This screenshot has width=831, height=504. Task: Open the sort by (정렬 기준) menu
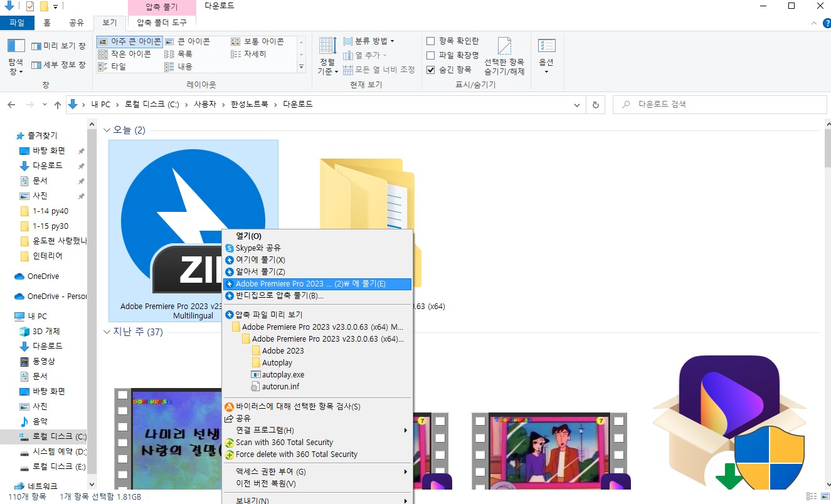click(327, 56)
